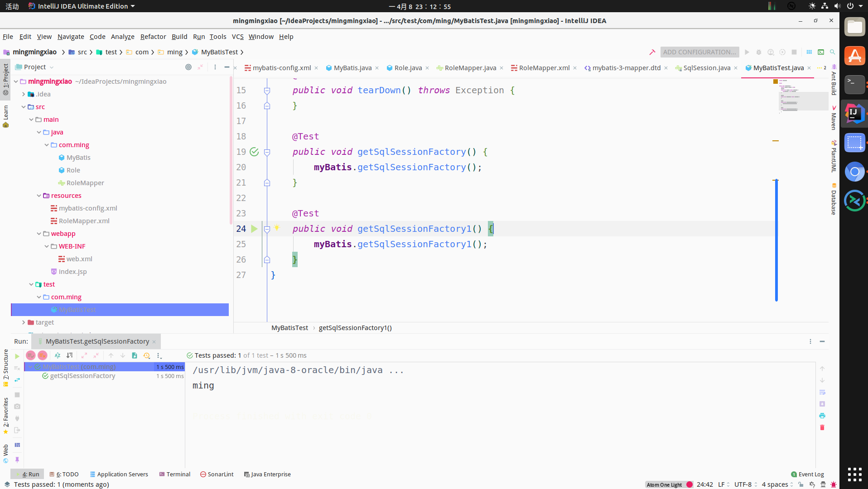Export test results using the save icon
This screenshot has height=489, width=868.
coord(135,355)
